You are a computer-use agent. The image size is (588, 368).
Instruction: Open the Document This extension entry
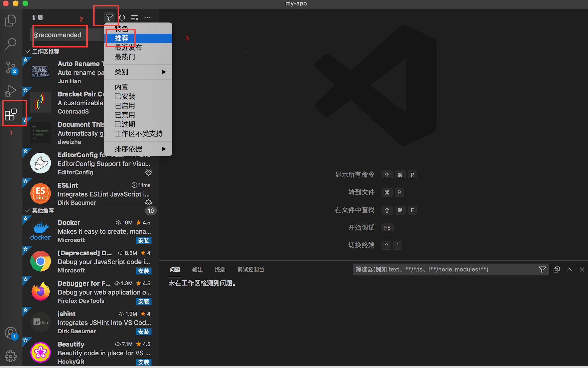pyautogui.click(x=90, y=133)
